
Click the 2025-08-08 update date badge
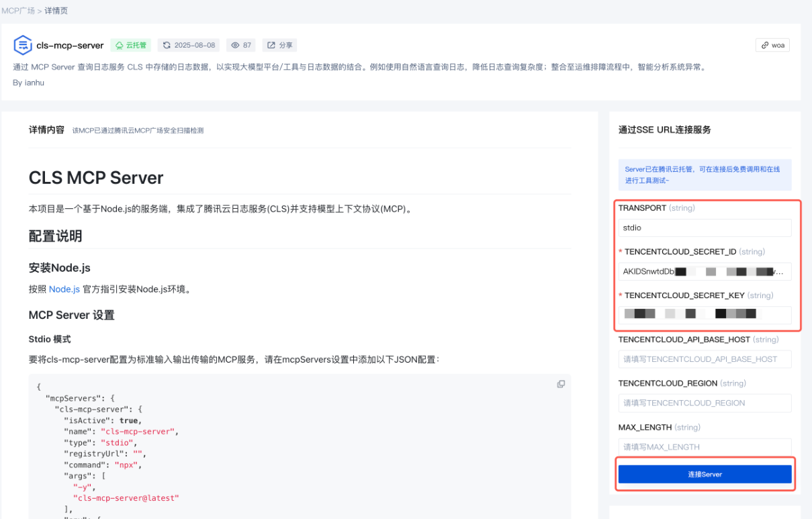tap(189, 45)
